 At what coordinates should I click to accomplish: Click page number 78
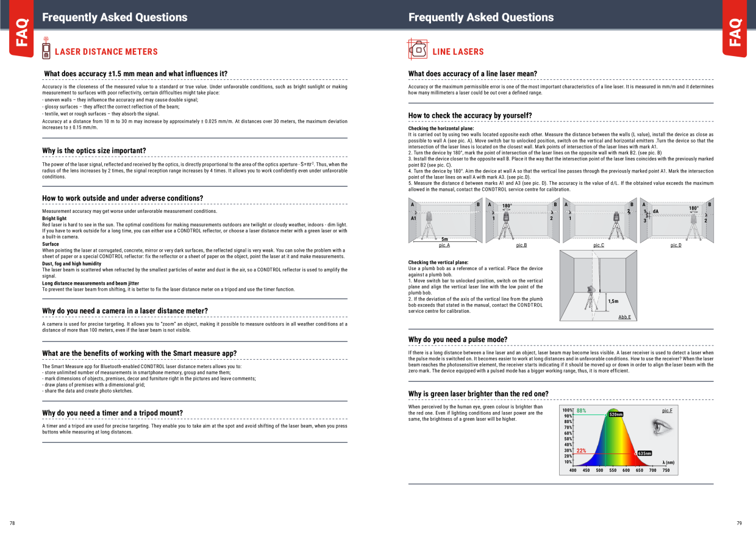(x=12, y=523)
